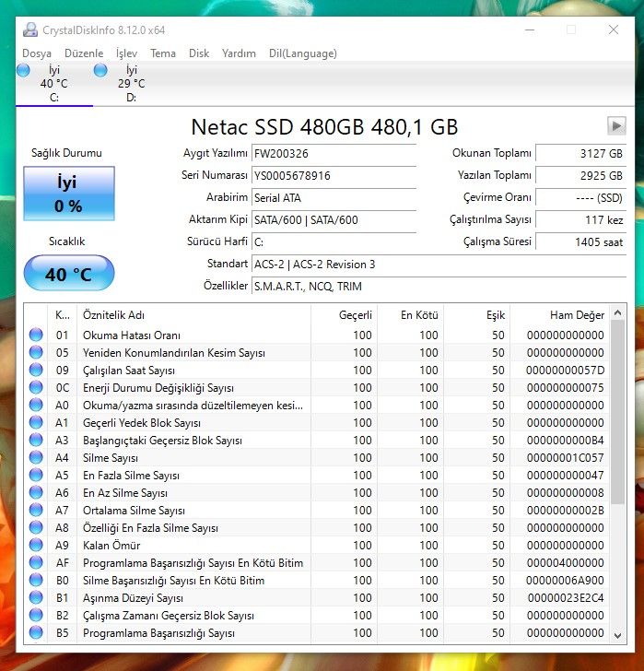Click scroll up arrow of attribute list
This screenshot has width=644, height=671.
click(617, 313)
